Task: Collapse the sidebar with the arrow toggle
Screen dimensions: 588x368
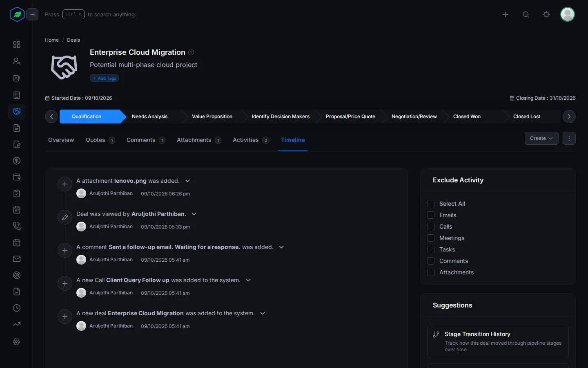Action: point(32,14)
